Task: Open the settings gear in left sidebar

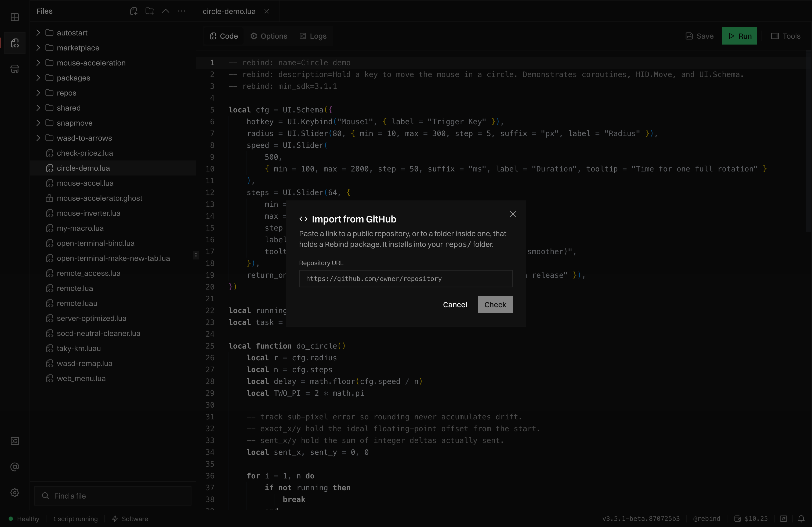Action: [x=15, y=493]
